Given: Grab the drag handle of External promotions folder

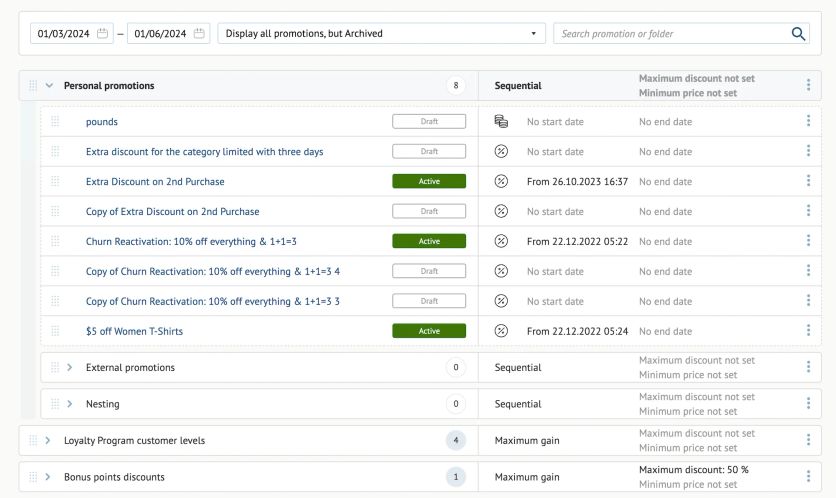Looking at the screenshot, I should point(55,367).
